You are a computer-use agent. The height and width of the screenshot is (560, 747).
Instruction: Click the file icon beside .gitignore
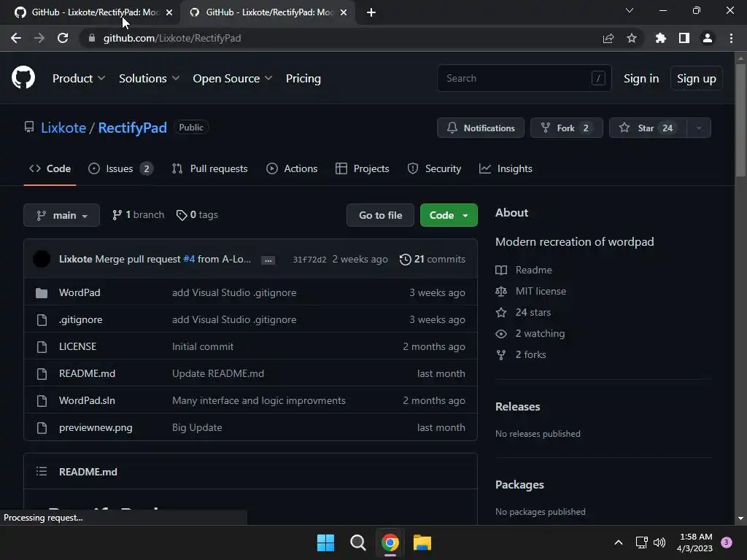click(42, 320)
